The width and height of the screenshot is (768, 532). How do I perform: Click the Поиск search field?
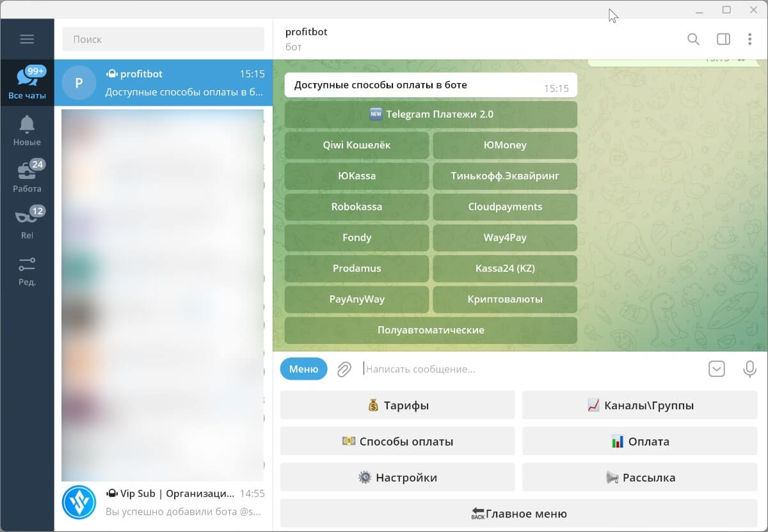tap(163, 39)
